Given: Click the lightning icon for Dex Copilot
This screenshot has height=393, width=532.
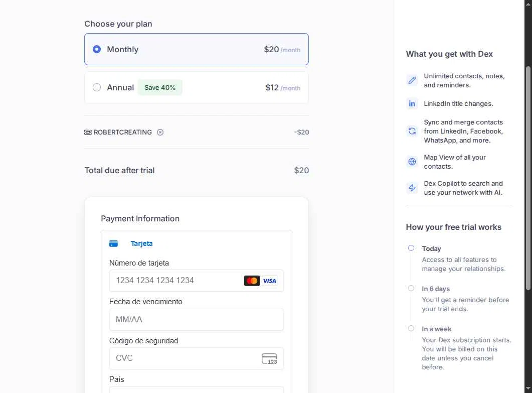Looking at the screenshot, I should coord(412,188).
